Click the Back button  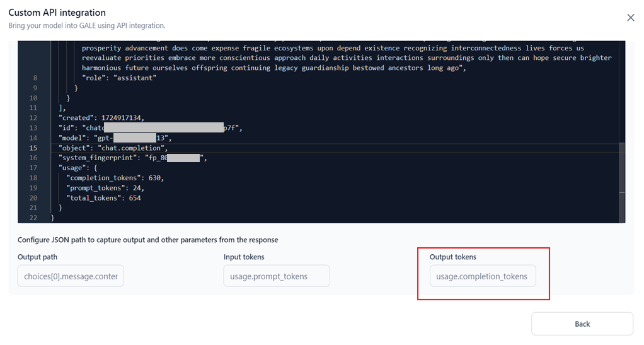(x=582, y=324)
